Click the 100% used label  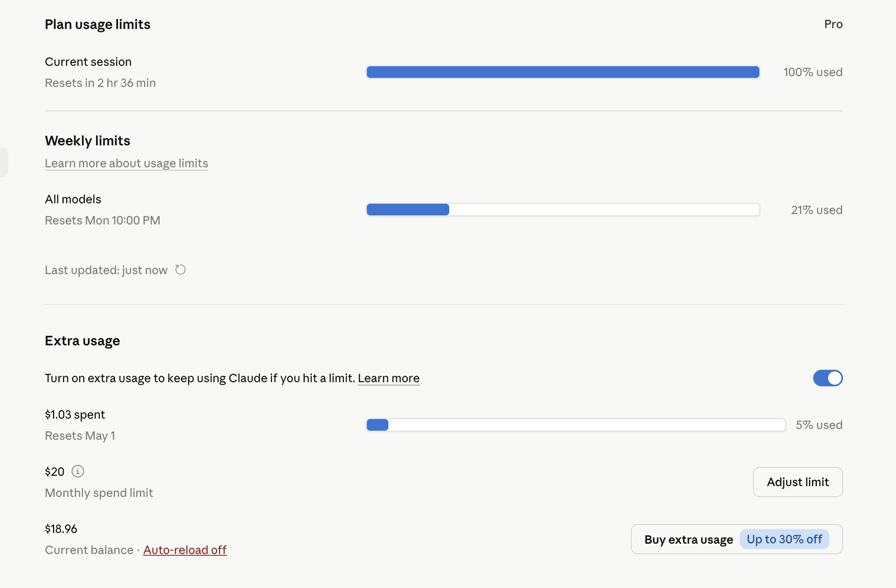(x=813, y=72)
